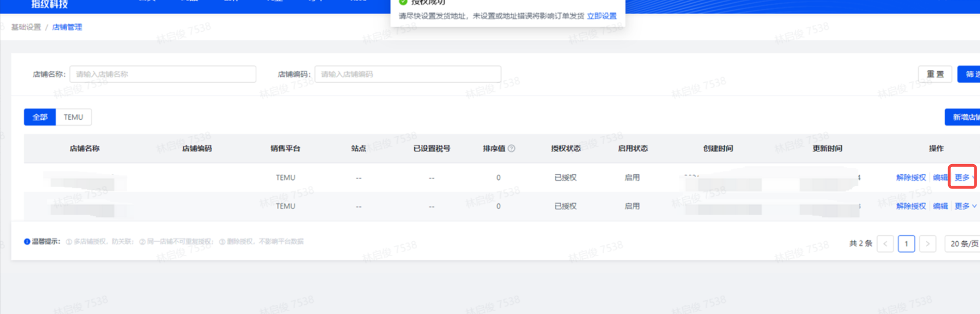Image resolution: width=980 pixels, height=314 pixels.
Task: Click the 店铺名称 column header
Action: point(84,148)
